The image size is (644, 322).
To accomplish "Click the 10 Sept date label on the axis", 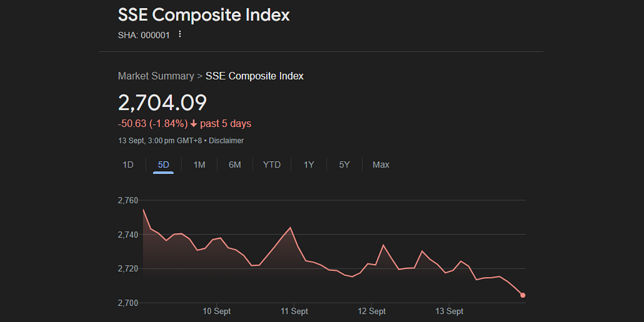I will [217, 311].
